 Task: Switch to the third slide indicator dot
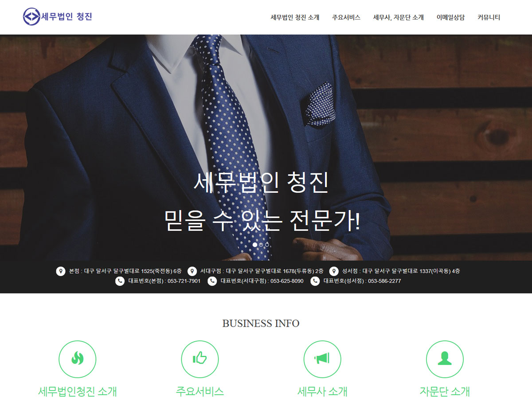pyautogui.click(x=267, y=245)
